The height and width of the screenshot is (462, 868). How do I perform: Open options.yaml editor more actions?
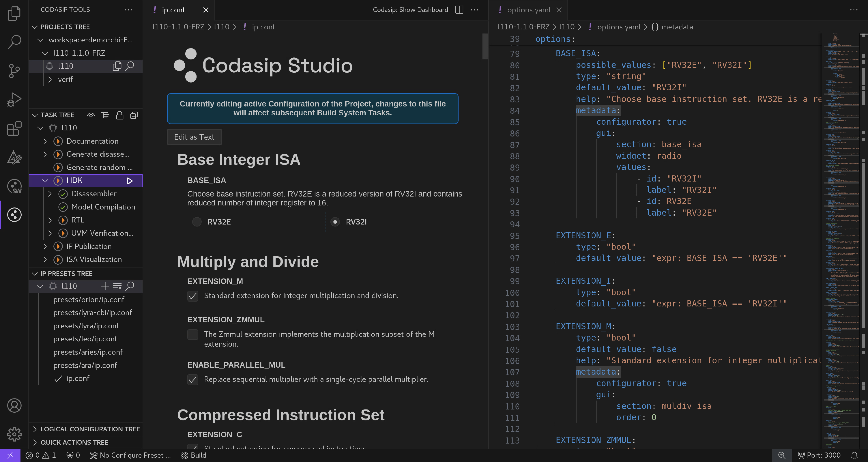tap(854, 10)
